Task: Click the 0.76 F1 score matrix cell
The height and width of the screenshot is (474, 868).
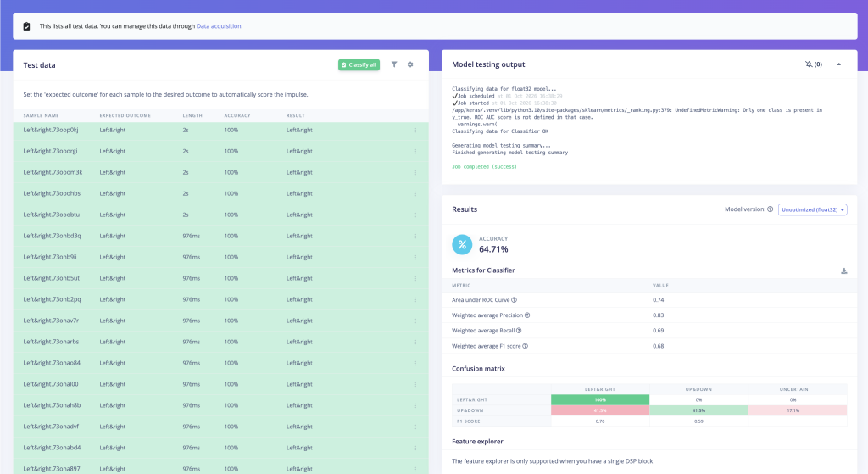Action: [x=600, y=421]
